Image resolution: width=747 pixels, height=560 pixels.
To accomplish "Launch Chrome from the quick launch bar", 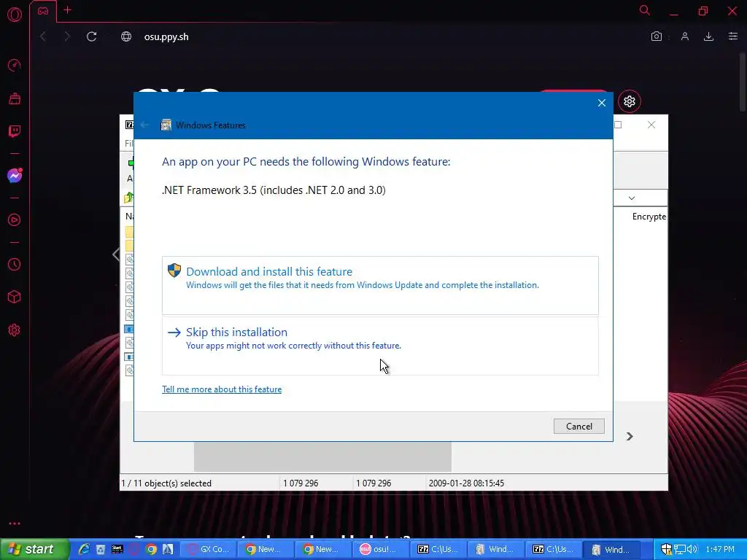I will (151, 549).
